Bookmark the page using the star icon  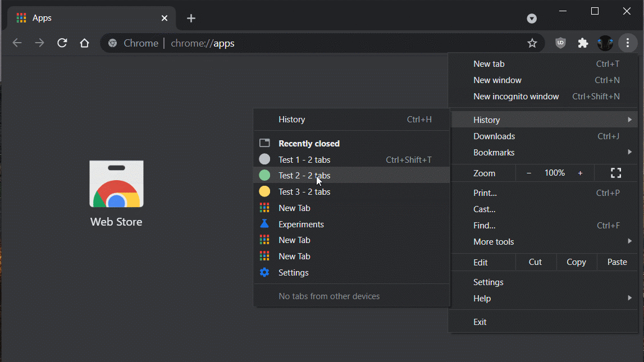pos(532,43)
